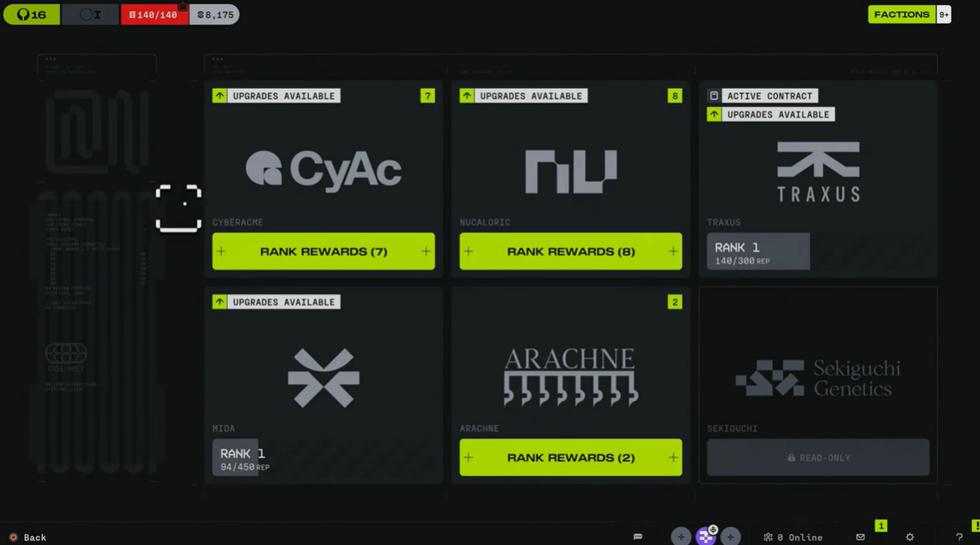Click the NuCaloric notification count 8 badge
Image resolution: width=980 pixels, height=545 pixels.
pos(675,96)
